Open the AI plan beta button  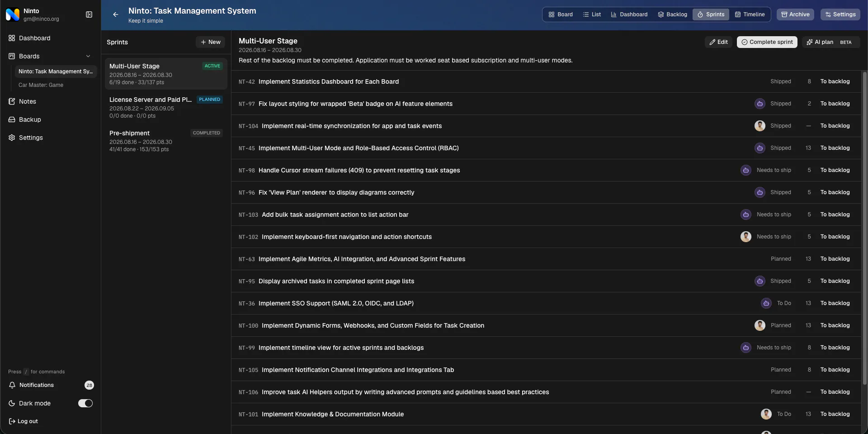pos(831,42)
